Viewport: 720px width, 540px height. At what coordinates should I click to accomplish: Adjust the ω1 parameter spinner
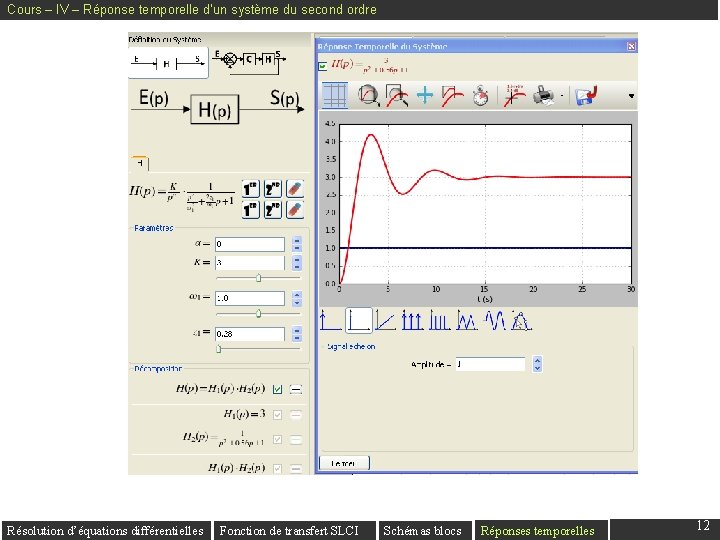[297, 298]
